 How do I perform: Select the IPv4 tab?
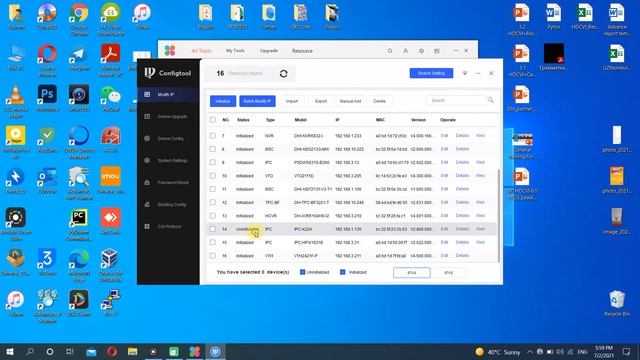[411, 273]
